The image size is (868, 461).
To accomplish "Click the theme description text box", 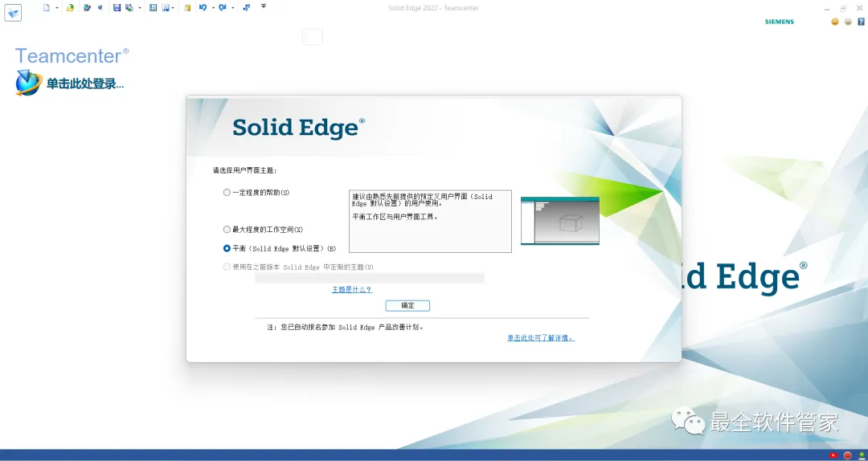I will (x=430, y=222).
